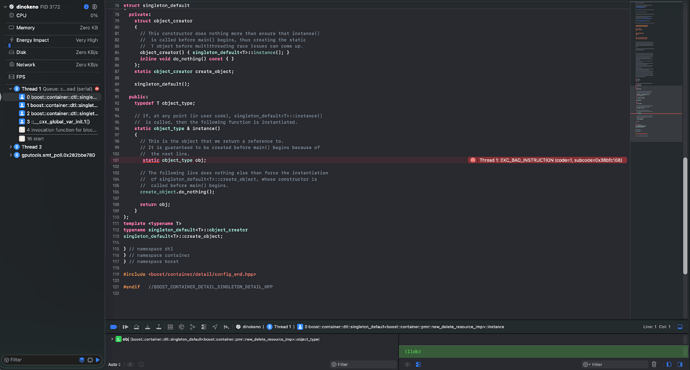Open the Auto variables scope dropdown
This screenshot has height=370, width=690.
tap(114, 364)
